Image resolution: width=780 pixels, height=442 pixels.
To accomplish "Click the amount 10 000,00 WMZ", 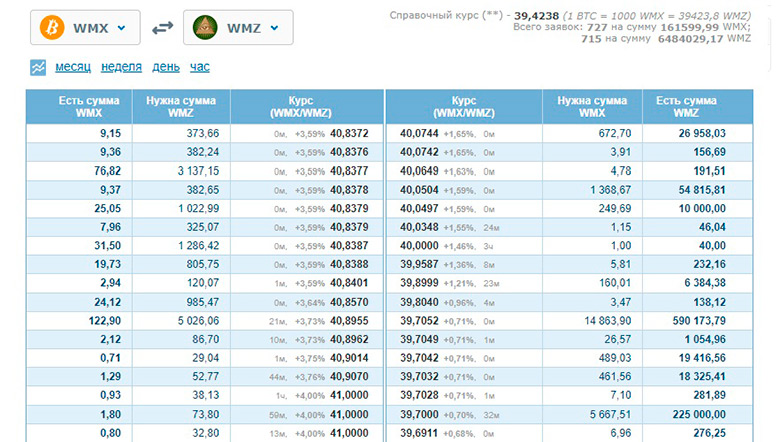I will [x=702, y=208].
